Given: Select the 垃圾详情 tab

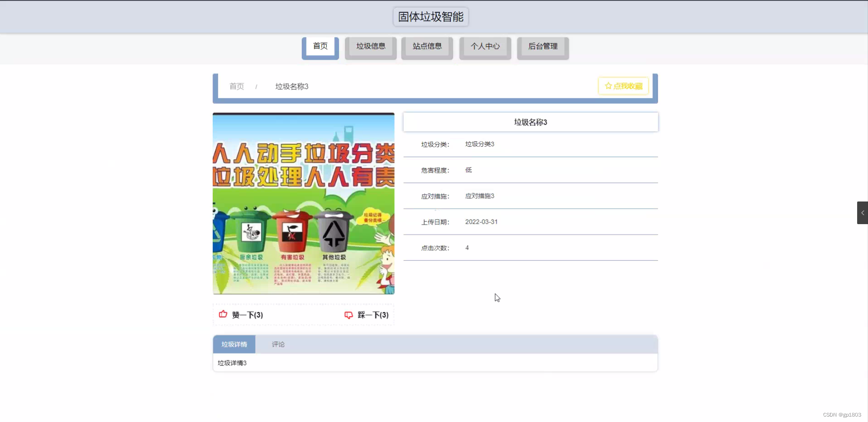Looking at the screenshot, I should [234, 344].
